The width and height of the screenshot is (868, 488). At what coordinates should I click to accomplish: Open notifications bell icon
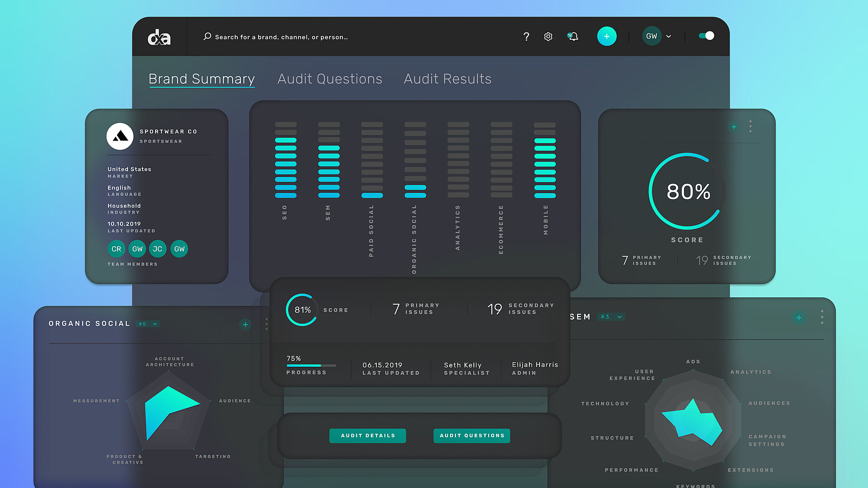coord(573,37)
